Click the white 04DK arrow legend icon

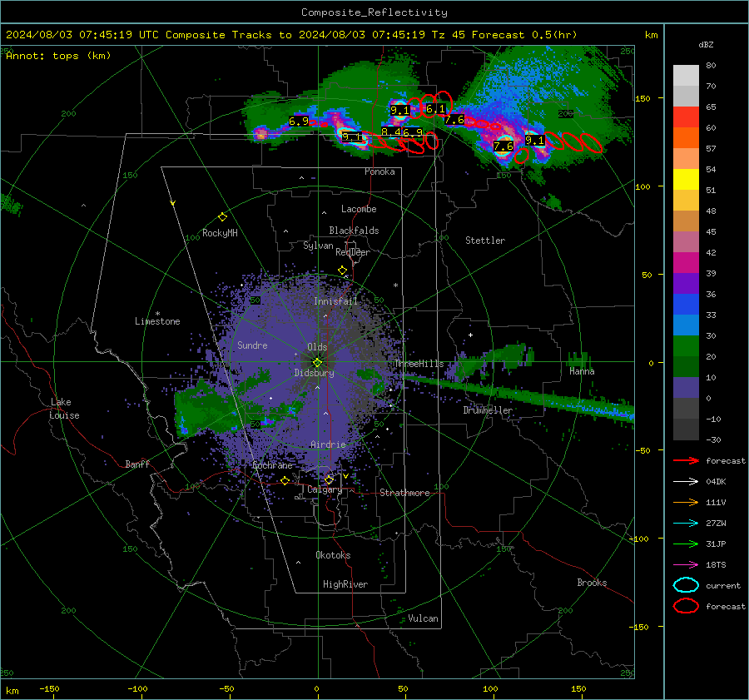pyautogui.click(x=686, y=482)
